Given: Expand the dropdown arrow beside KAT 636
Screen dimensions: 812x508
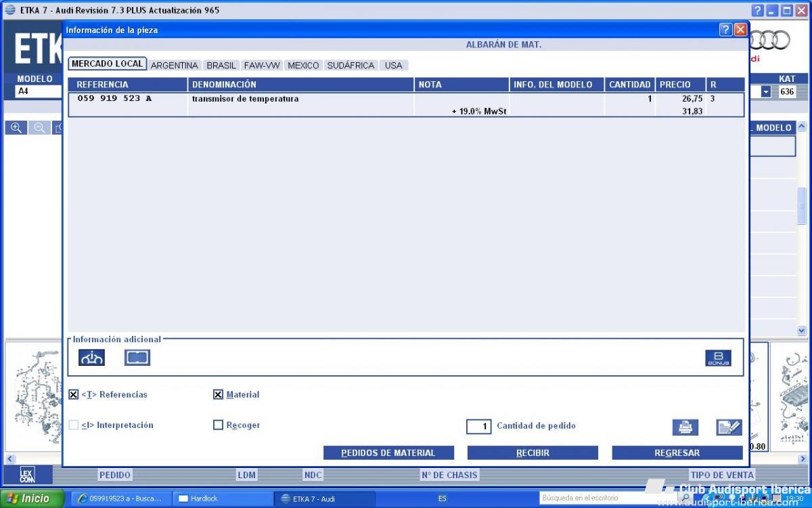Looking at the screenshot, I should 766,91.
